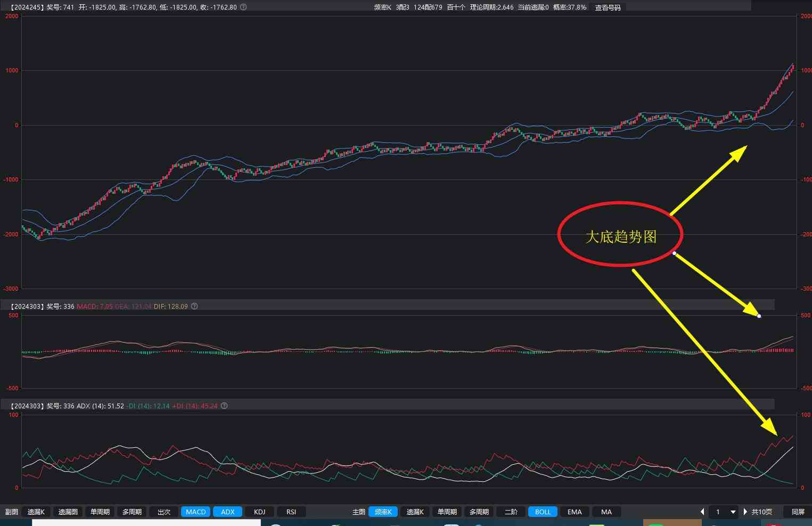Click the 查看号码 button
Screen dimensions: 812x526
point(608,7)
